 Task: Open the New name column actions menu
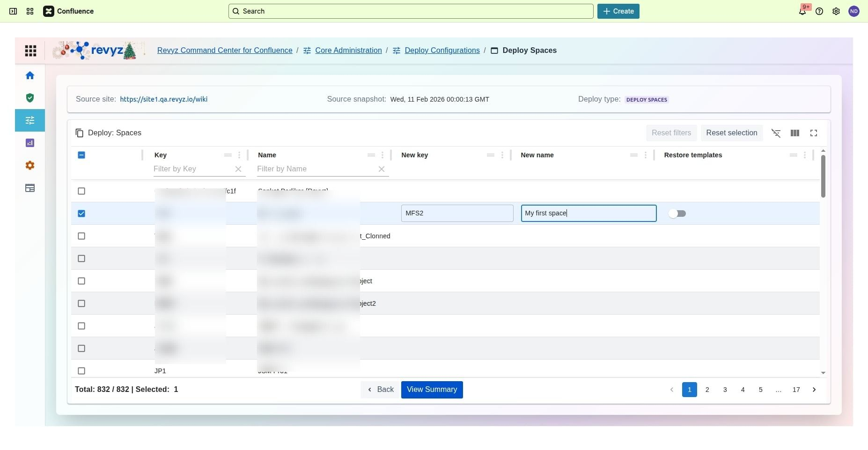(x=646, y=155)
